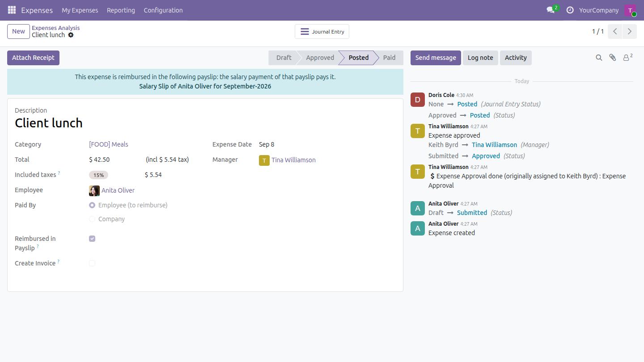Click the Approved status stage

[x=320, y=58]
